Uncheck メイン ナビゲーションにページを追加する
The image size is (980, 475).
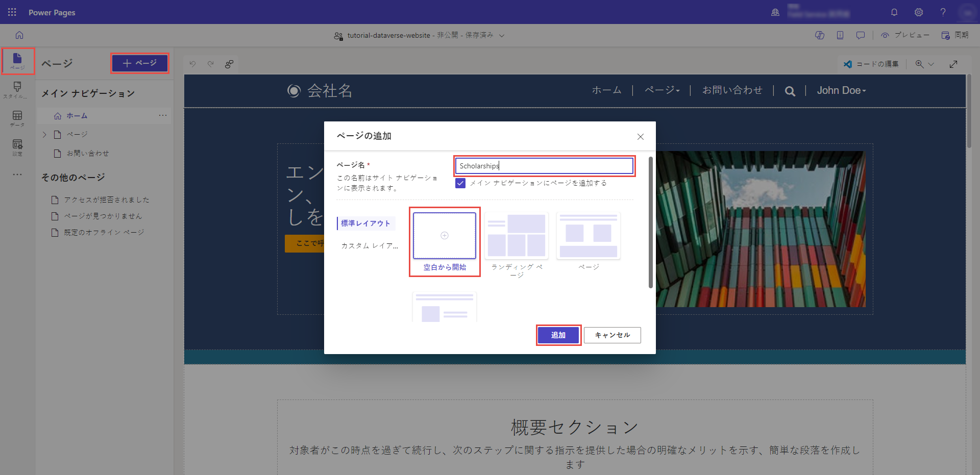click(x=460, y=183)
